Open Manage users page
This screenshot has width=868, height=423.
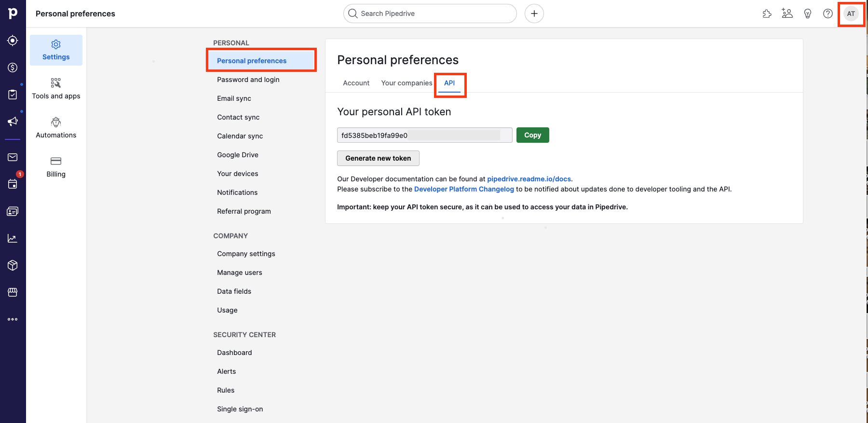(240, 273)
